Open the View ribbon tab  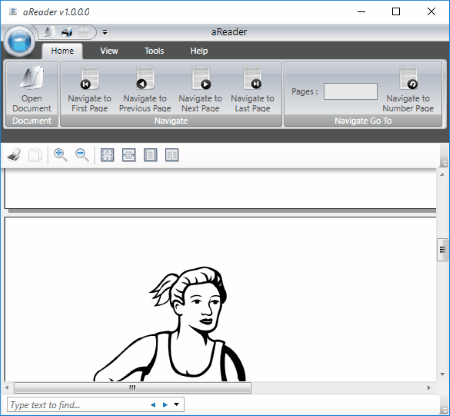(109, 51)
